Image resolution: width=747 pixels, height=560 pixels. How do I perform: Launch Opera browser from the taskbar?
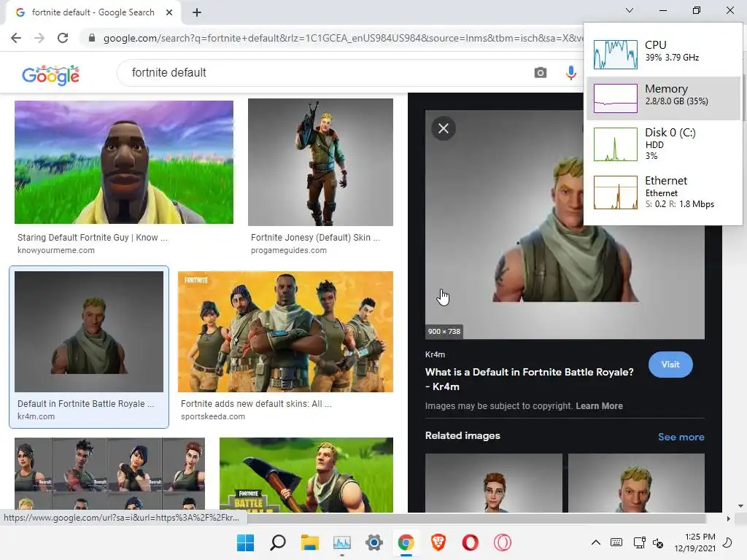(x=471, y=542)
